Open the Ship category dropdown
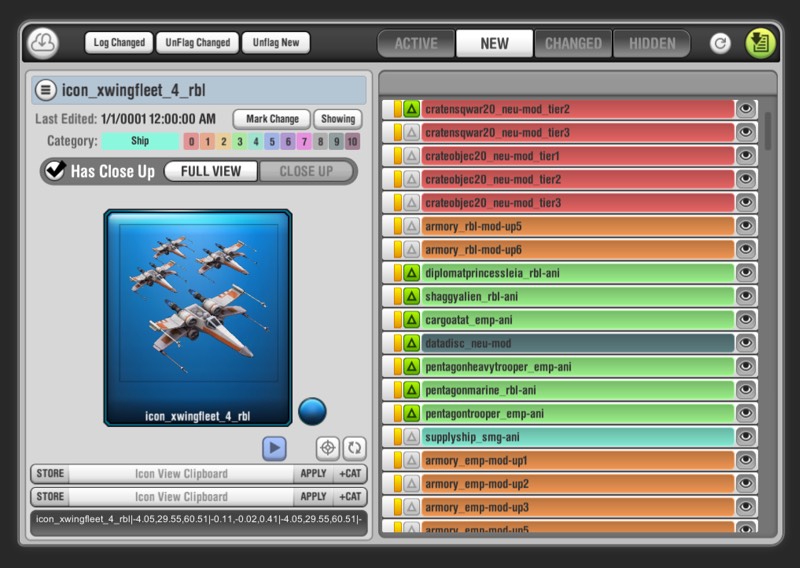This screenshot has height=568, width=800. coord(140,141)
